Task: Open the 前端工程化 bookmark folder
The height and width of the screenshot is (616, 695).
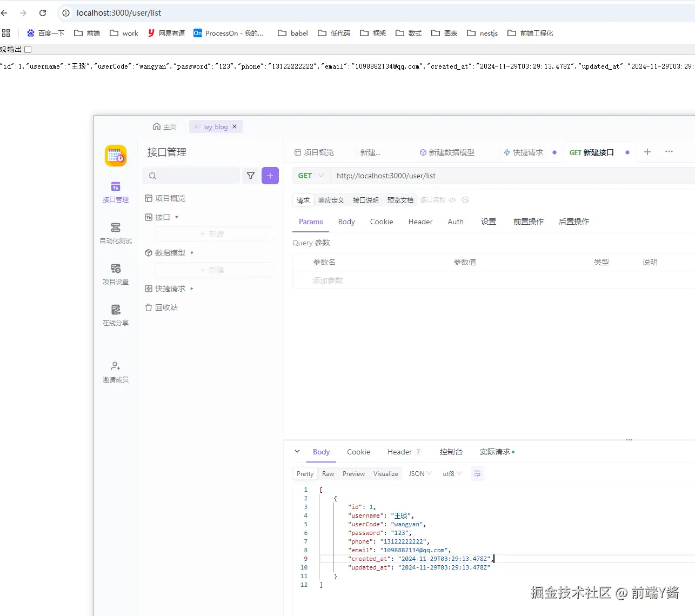Action: [530, 33]
